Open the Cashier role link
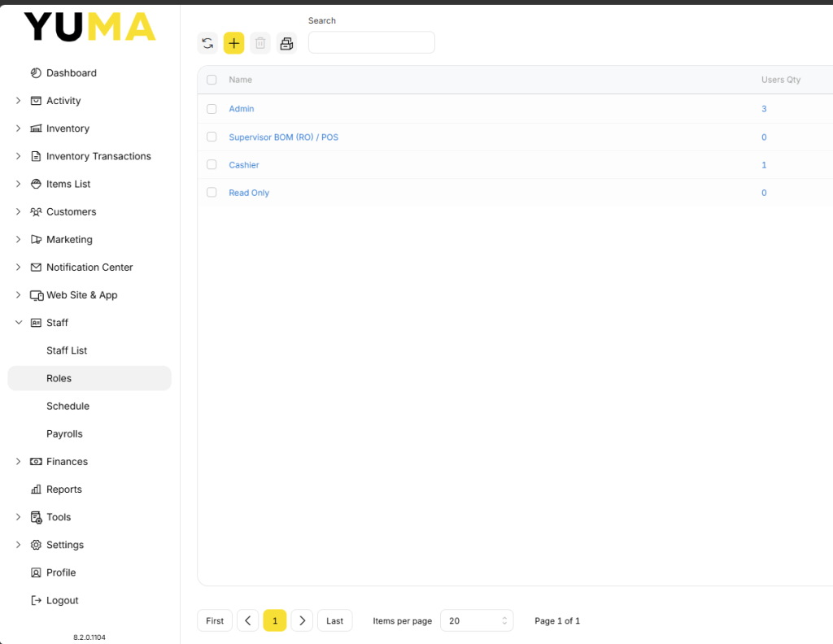The image size is (833, 644). (x=244, y=164)
